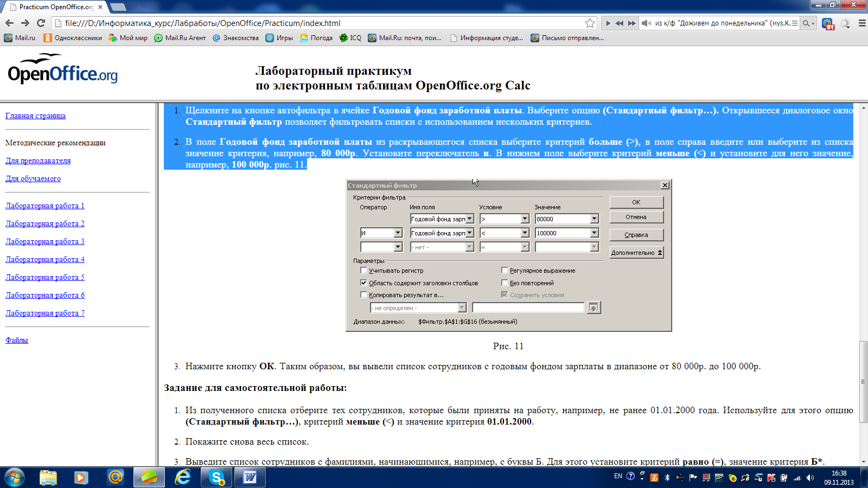The width and height of the screenshot is (868, 488).
Task: Toggle the Копировать результат в... checkbox
Action: pyautogui.click(x=363, y=294)
